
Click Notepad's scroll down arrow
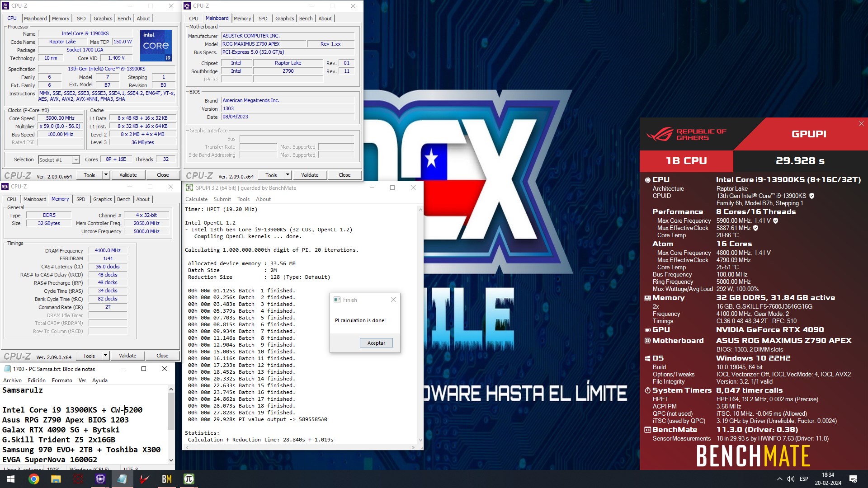[171, 460]
